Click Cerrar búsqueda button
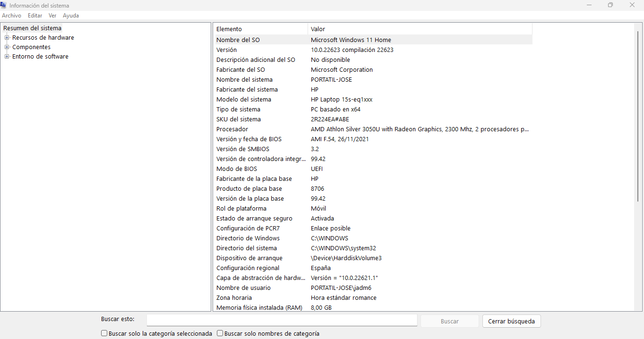Screen dimensions: 644x339 tap(511, 321)
